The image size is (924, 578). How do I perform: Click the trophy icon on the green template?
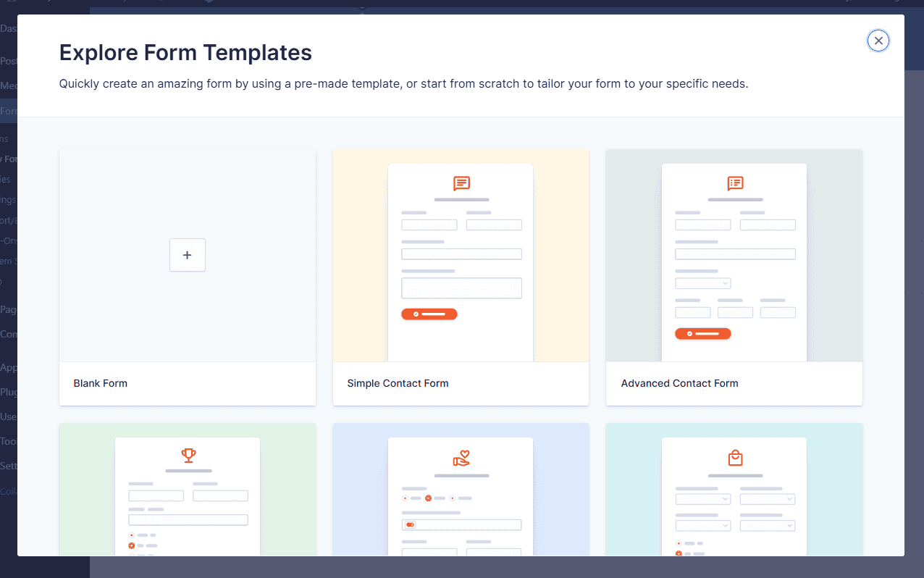[188, 456]
